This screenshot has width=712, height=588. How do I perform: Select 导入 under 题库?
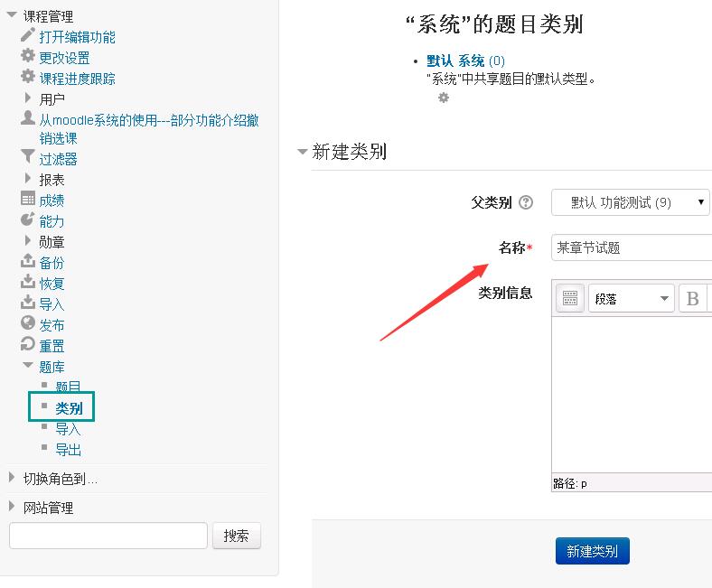(68, 429)
